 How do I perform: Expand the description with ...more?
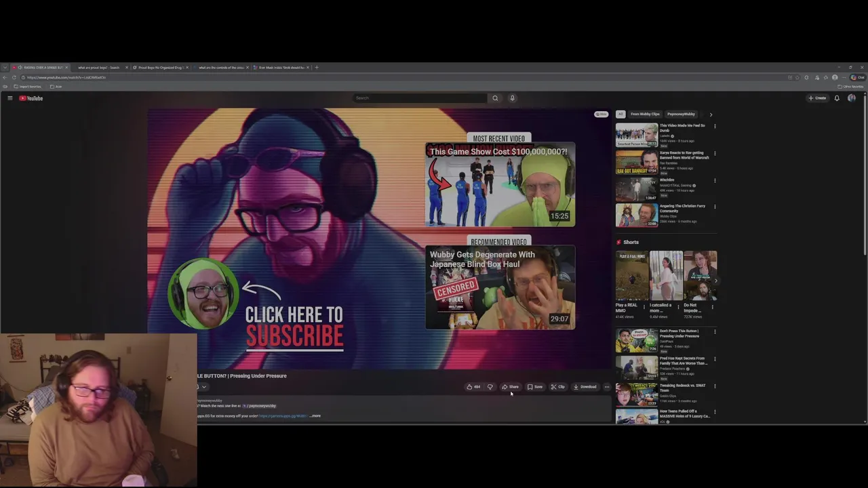pos(315,416)
